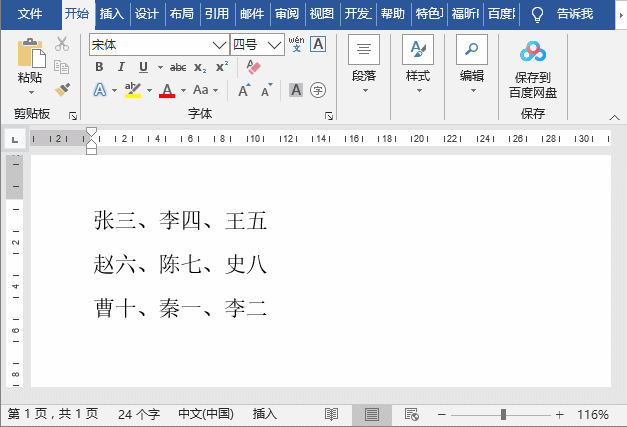
Task: Switch to the 视图 tab
Action: click(321, 14)
